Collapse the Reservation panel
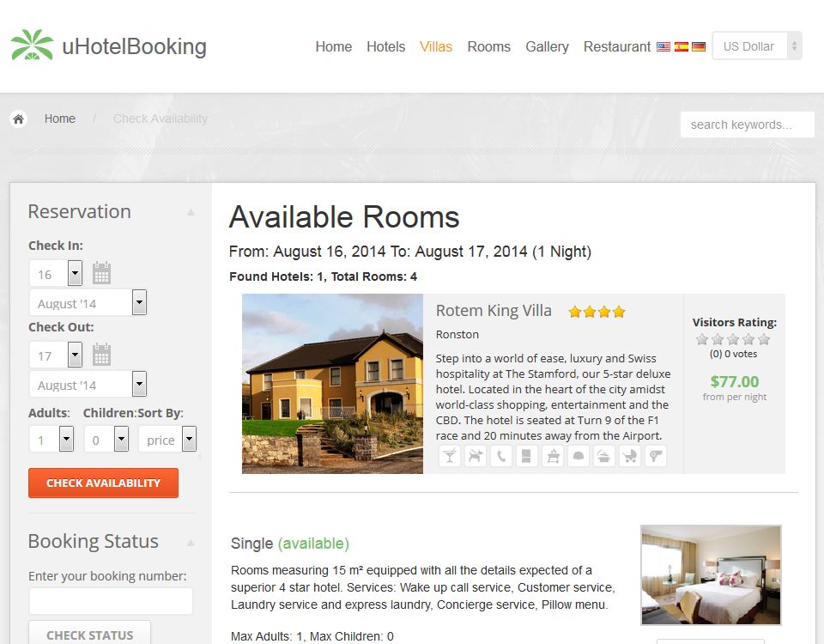This screenshot has height=644, width=824. tap(191, 212)
